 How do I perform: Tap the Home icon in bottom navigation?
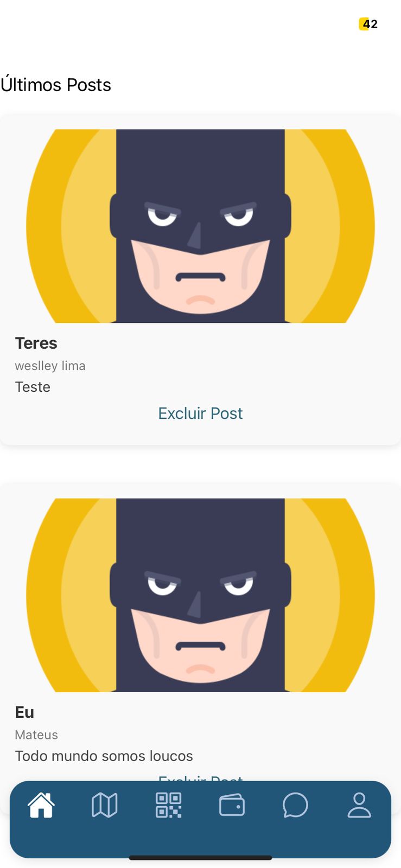(x=41, y=805)
